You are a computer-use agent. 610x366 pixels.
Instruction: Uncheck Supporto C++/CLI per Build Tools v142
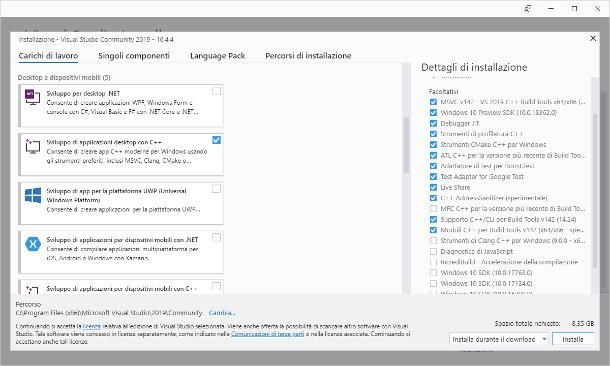pyautogui.click(x=433, y=219)
